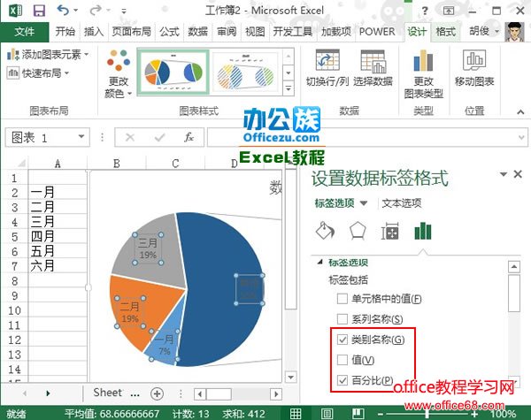This screenshot has width=531, height=420.
Task: Switch to the 公式 (Formulas) ribbon tab
Action: click(169, 32)
